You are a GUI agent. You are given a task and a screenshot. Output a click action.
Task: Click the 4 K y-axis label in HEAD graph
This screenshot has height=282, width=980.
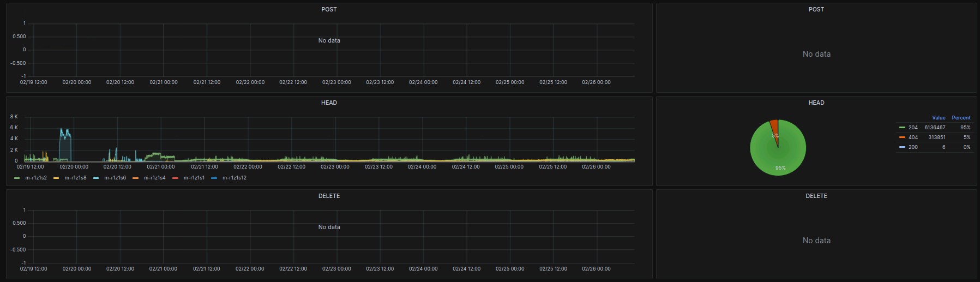pyautogui.click(x=14, y=139)
